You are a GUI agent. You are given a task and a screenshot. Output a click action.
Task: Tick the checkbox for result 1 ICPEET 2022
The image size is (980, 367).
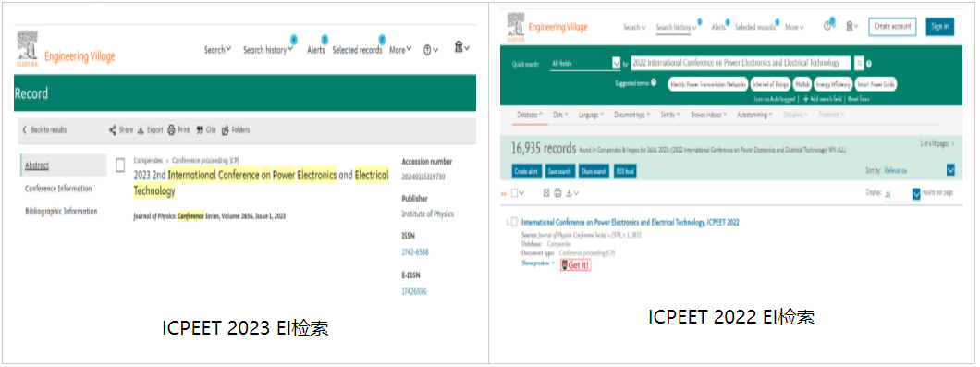click(x=514, y=222)
